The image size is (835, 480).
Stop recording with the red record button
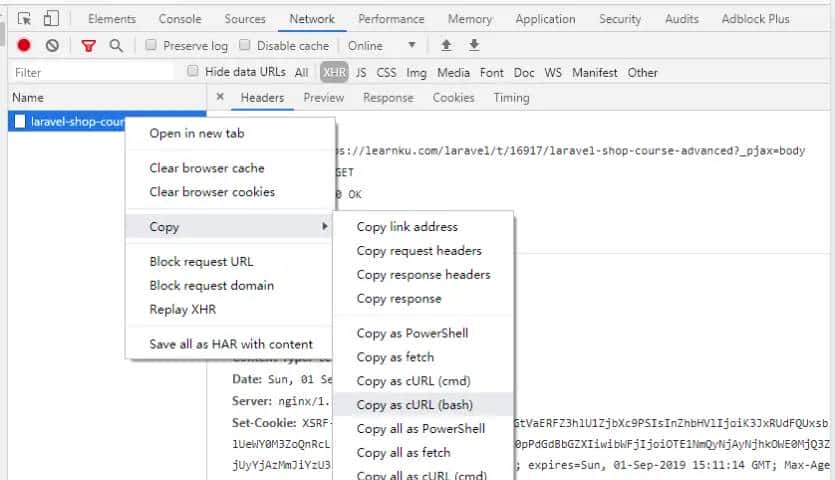24,45
